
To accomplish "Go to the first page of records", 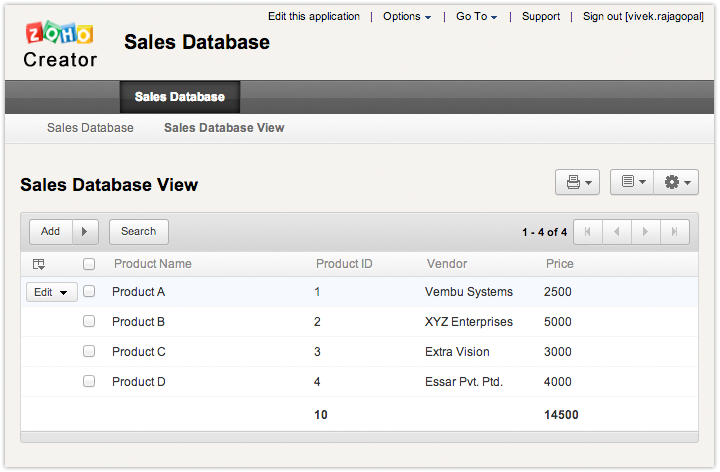I will 587,232.
